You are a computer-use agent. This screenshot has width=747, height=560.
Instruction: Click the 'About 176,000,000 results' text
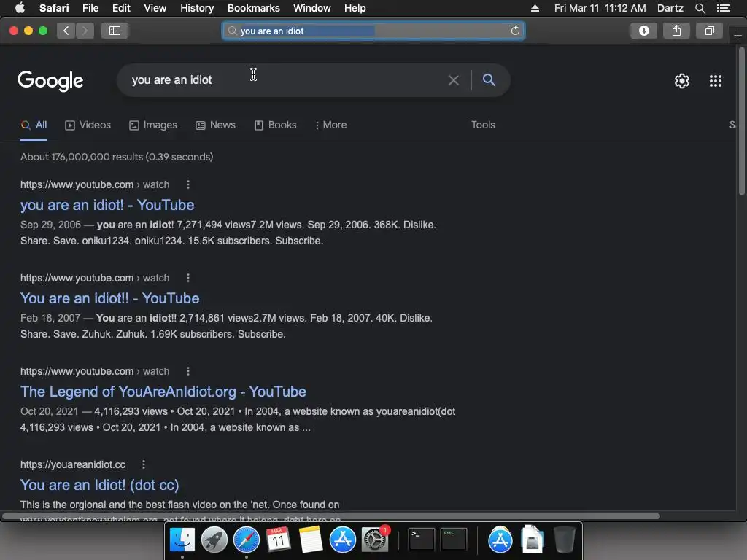[x=117, y=157]
